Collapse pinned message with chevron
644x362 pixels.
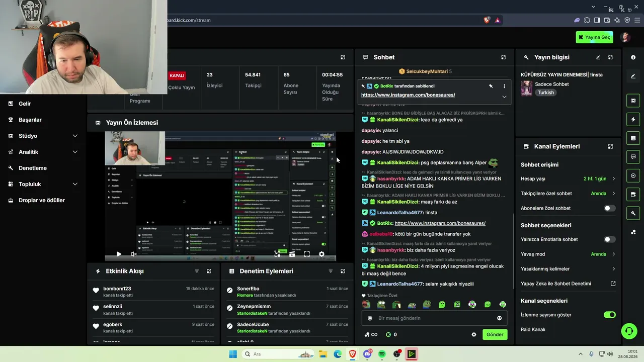point(504,97)
